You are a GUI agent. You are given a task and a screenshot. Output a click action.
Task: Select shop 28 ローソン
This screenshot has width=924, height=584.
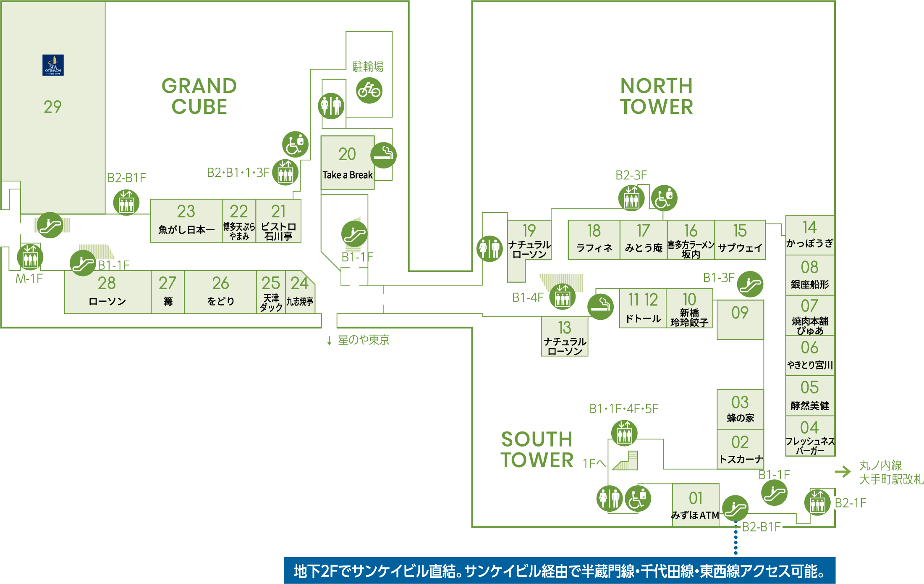point(107,292)
